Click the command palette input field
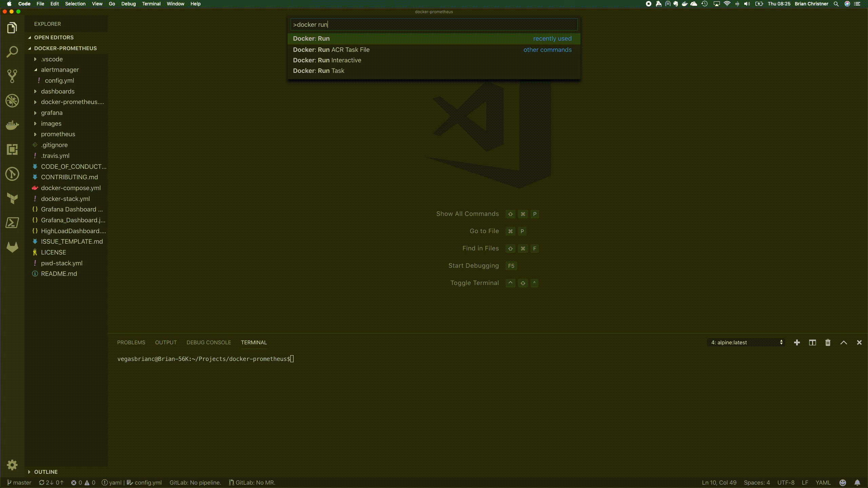 [x=433, y=25]
